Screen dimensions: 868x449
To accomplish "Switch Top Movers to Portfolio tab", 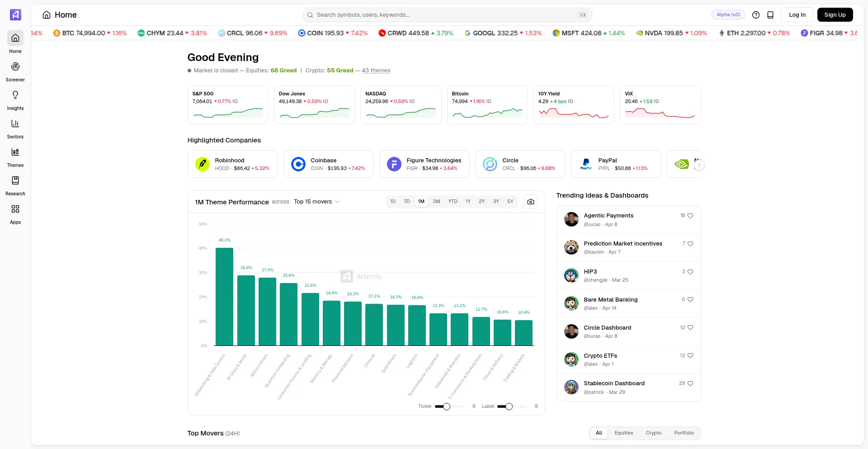I will [x=684, y=433].
